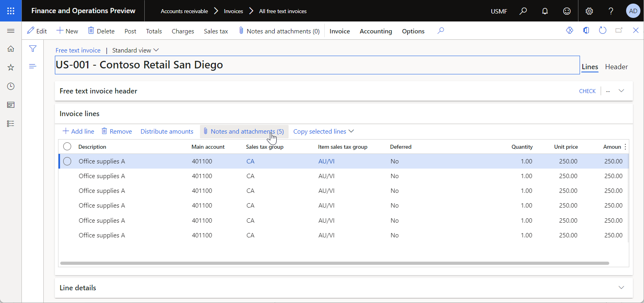Image resolution: width=644 pixels, height=303 pixels.
Task: Open Favorites star icon in sidebar
Action: pos(11,68)
